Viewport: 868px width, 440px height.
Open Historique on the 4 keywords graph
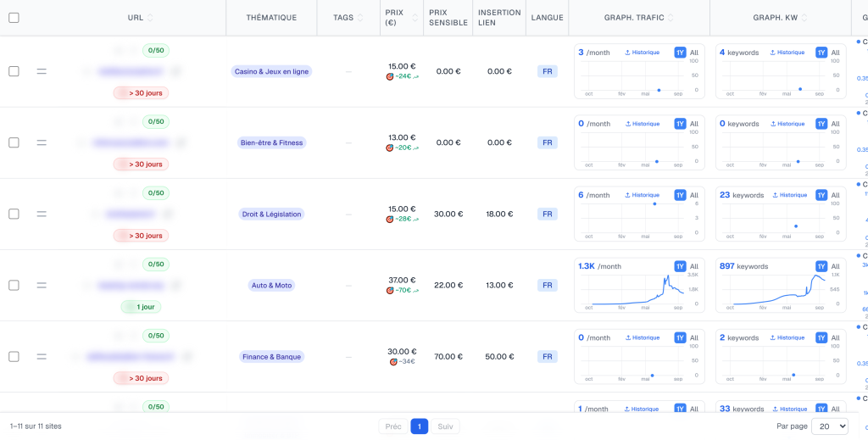coord(787,53)
